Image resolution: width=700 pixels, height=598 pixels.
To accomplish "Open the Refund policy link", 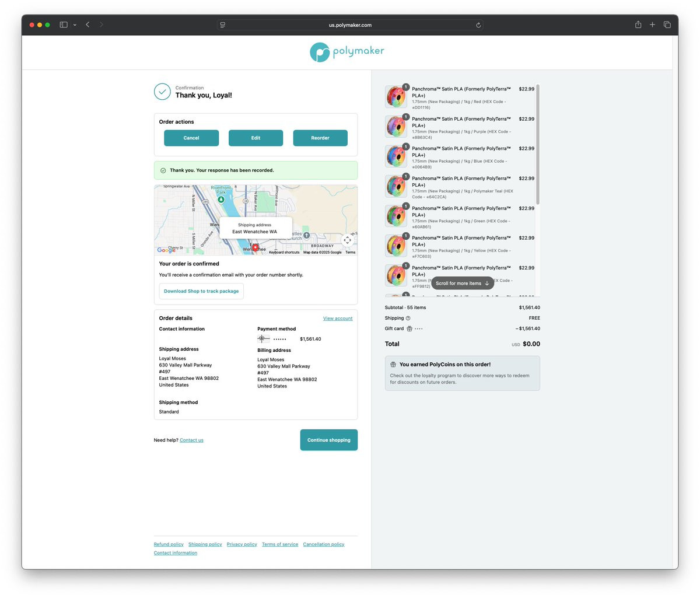I will pyautogui.click(x=169, y=544).
